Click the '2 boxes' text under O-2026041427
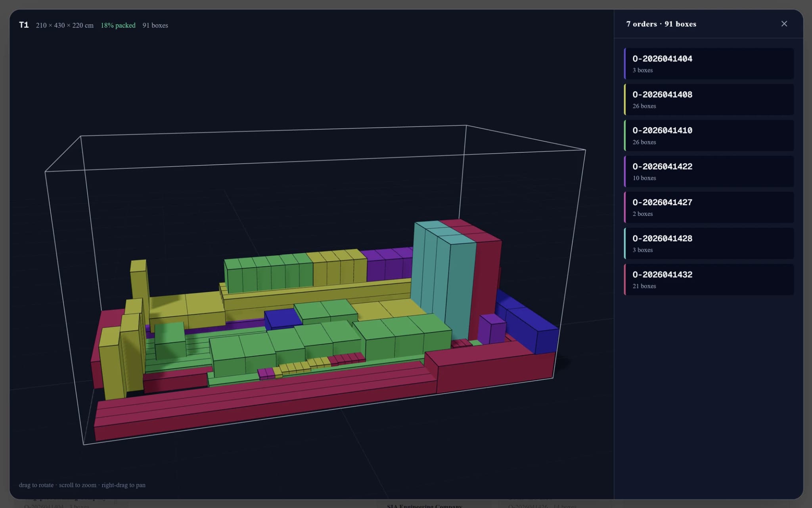This screenshot has height=508, width=812. [642, 214]
